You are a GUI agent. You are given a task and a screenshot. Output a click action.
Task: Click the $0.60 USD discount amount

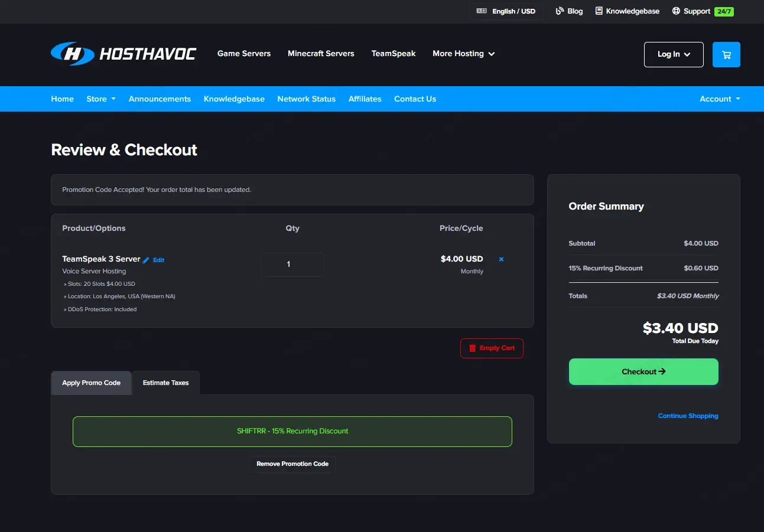coord(701,268)
